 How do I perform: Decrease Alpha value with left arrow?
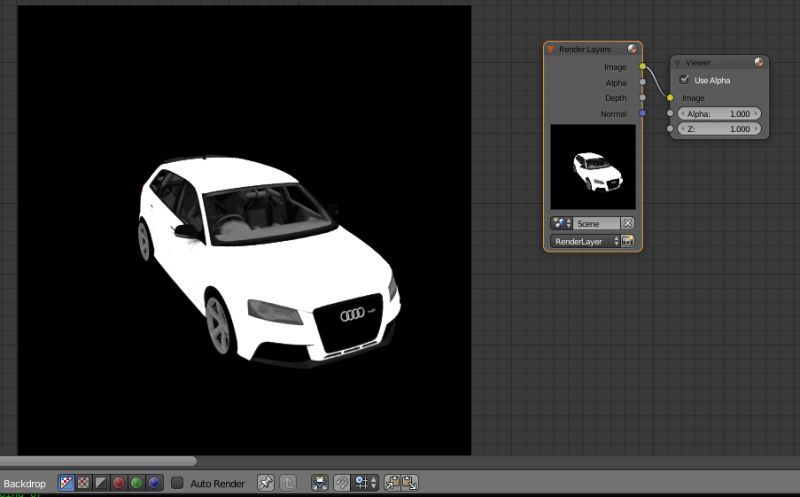pos(683,114)
